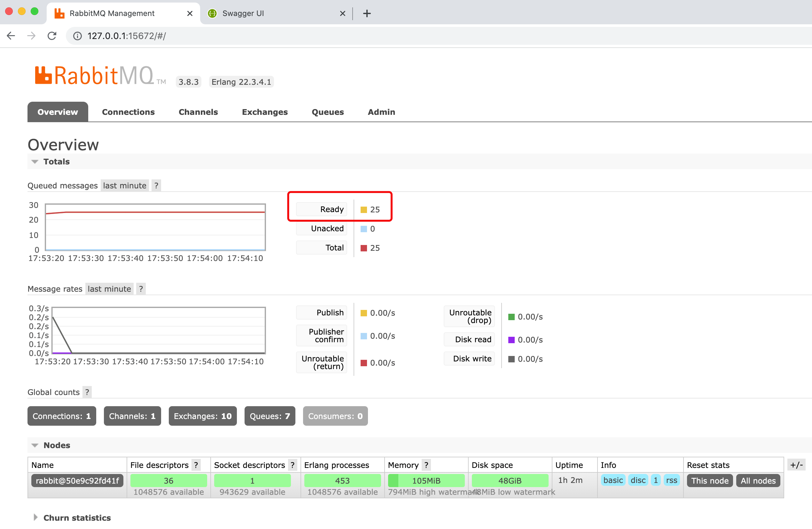Click the Consumers: 0 count button
The height and width of the screenshot is (529, 812).
pos(335,416)
